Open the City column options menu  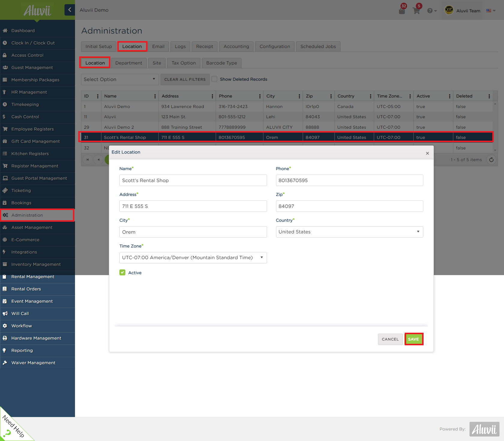tap(299, 96)
